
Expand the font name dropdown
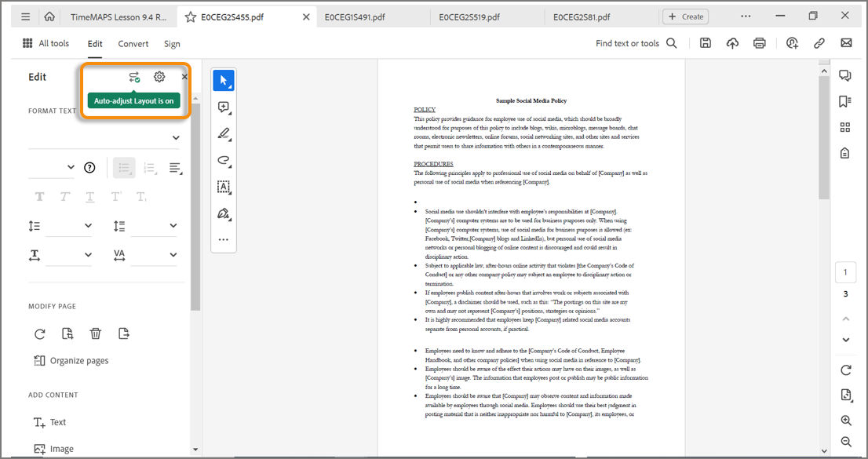(x=176, y=138)
